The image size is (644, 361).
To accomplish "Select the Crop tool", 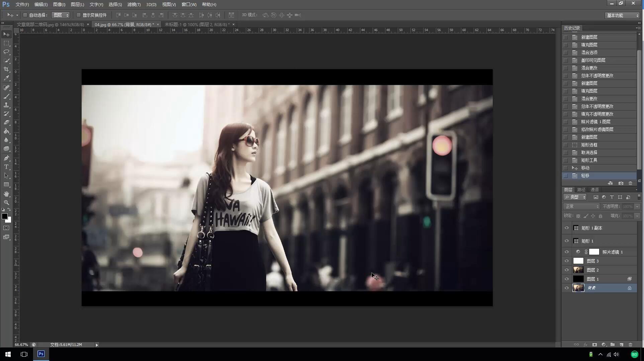I will (6, 69).
